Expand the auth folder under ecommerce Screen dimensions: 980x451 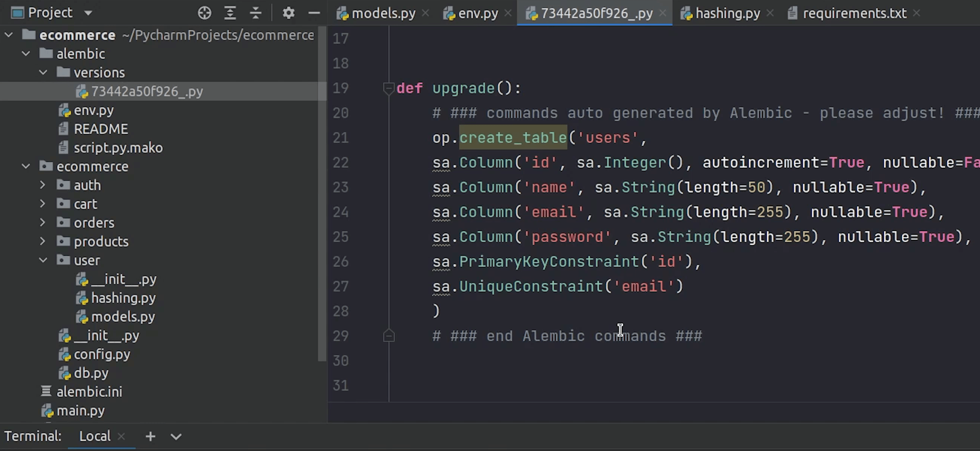41,185
